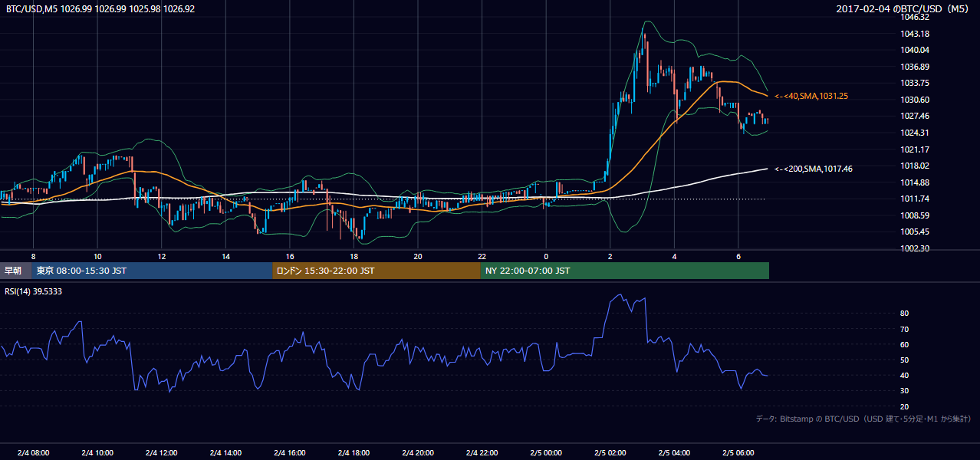Click RSI scale value 20 on right

coord(905,406)
